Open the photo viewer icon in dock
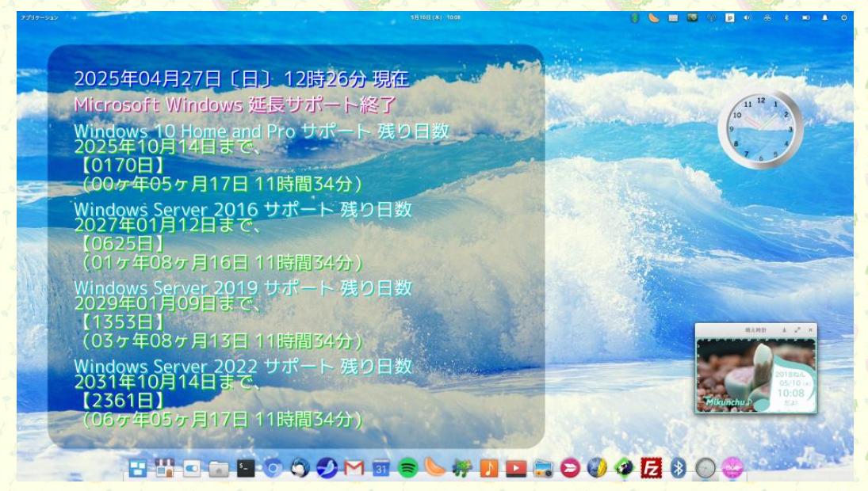The height and width of the screenshot is (491, 868). [543, 468]
